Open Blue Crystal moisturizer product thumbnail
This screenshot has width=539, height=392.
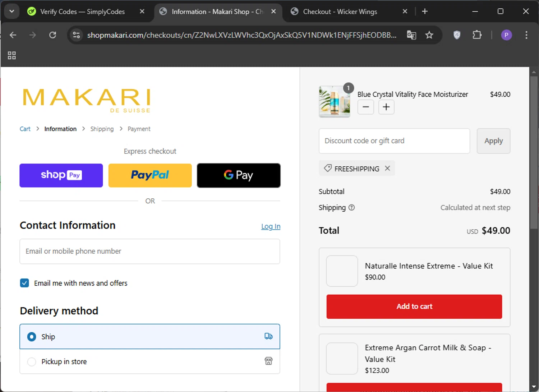pos(335,101)
